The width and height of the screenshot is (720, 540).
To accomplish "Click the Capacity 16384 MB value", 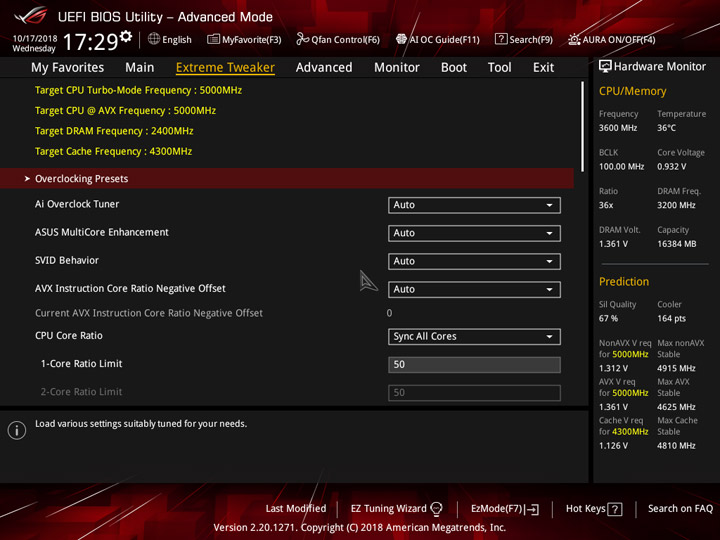I will 676,244.
